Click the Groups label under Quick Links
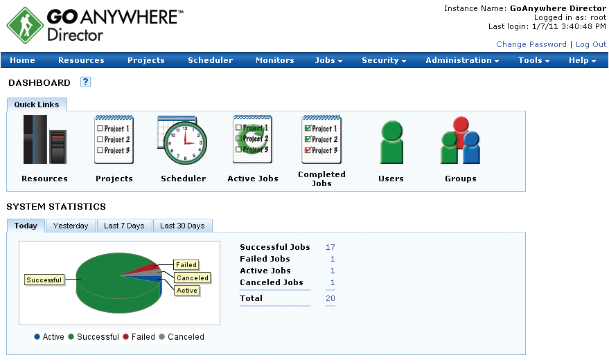Viewport: 609px width, 364px height. click(x=461, y=179)
